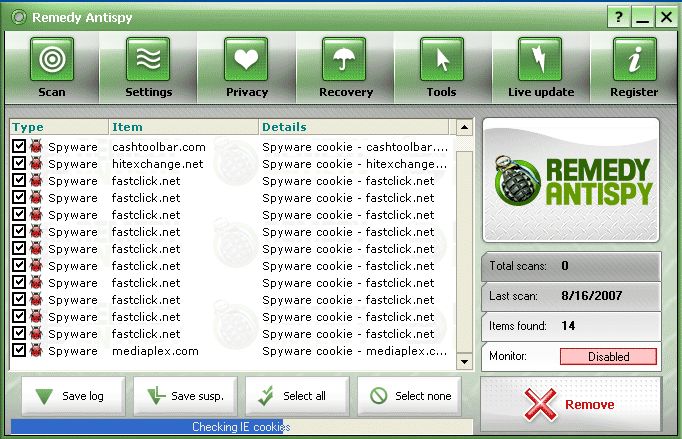Uncheck the hitexchange.net spyware checkbox
The image size is (682, 439).
19,163
